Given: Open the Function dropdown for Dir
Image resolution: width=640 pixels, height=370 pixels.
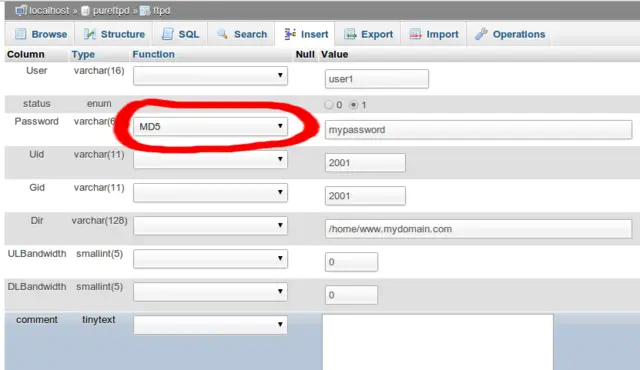Looking at the screenshot, I should (210, 225).
